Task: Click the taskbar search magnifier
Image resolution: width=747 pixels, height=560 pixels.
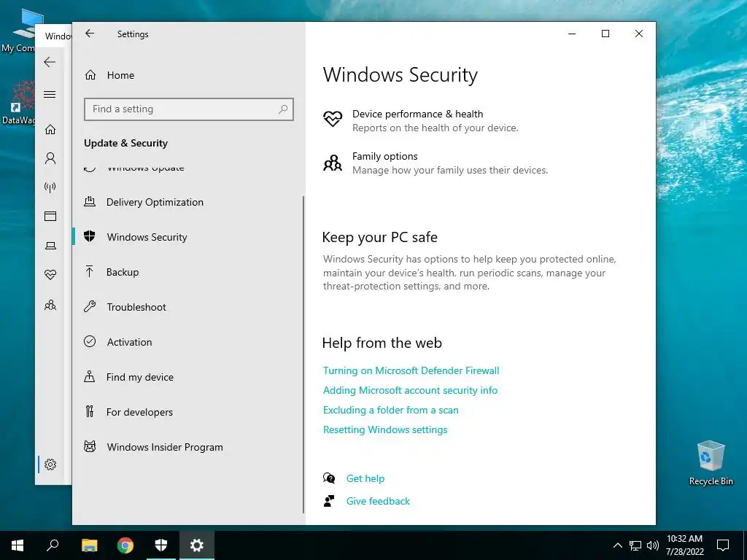Action: tap(53, 545)
